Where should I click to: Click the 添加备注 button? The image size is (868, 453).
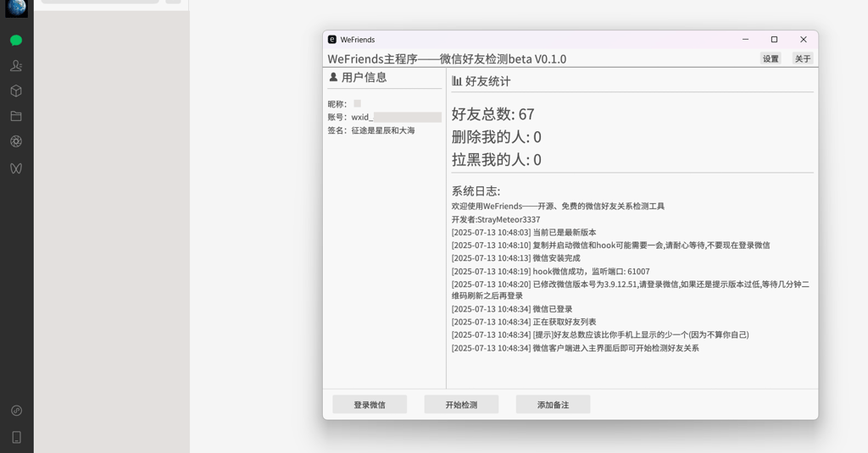[553, 405]
